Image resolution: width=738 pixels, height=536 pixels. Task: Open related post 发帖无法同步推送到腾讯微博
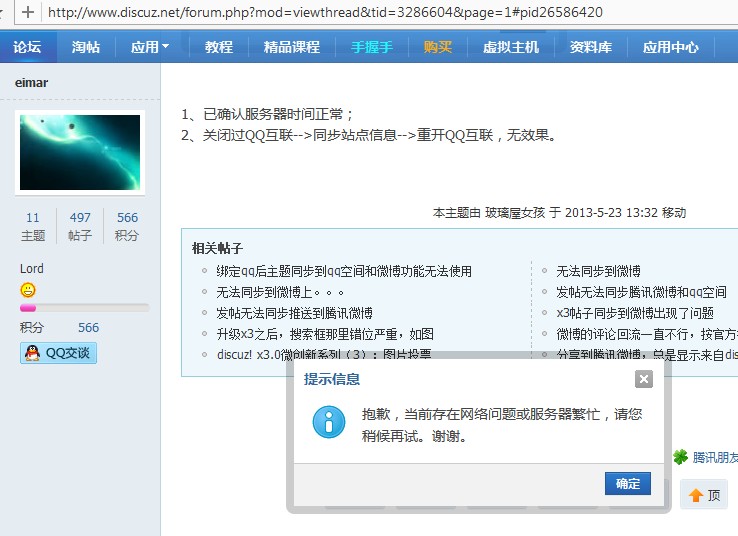(295, 313)
